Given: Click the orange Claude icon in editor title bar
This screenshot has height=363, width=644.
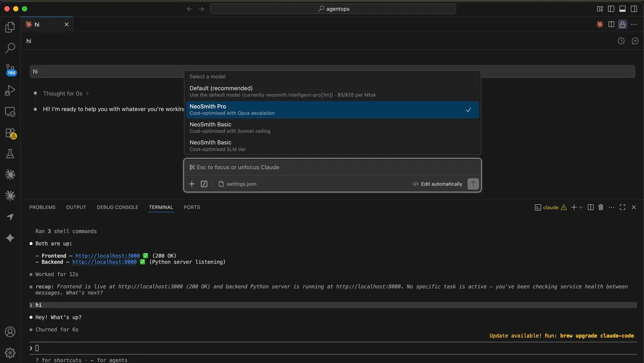Looking at the screenshot, I should point(600,24).
